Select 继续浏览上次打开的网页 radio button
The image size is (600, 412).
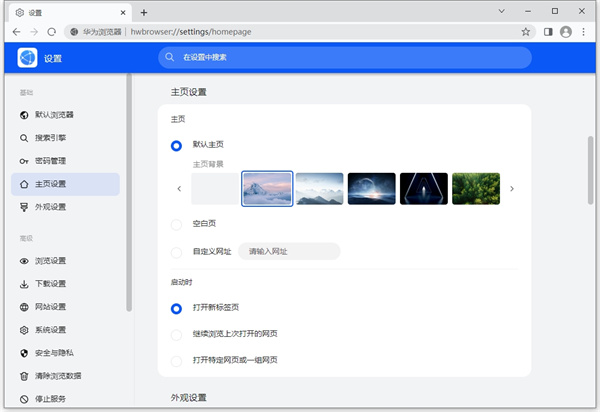176,335
